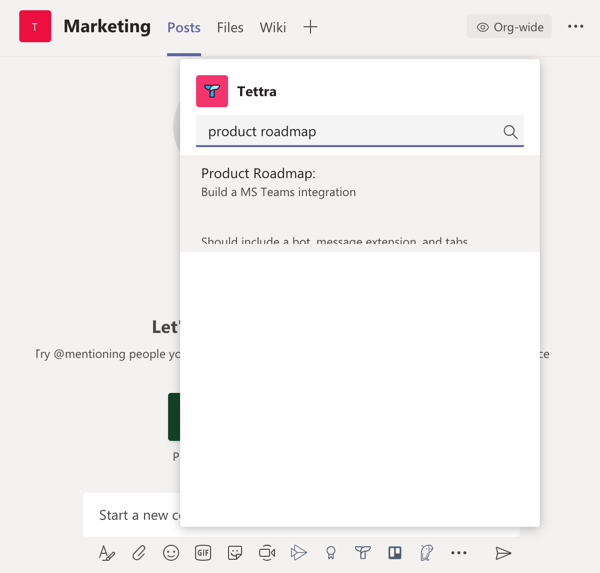The width and height of the screenshot is (600, 573).
Task: Open the Tettra messaging extension in toolbar
Action: pyautogui.click(x=363, y=553)
